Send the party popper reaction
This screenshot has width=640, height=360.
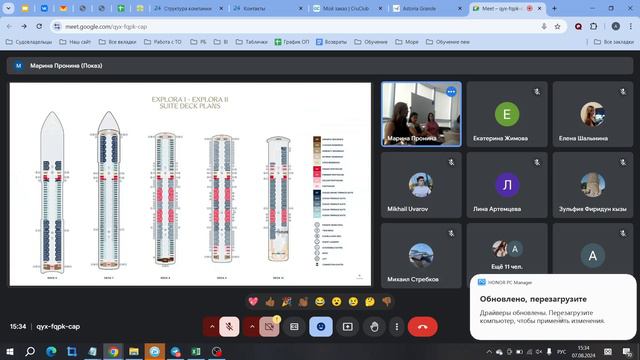(x=287, y=302)
